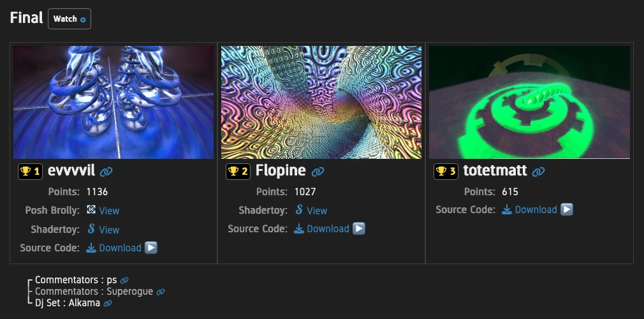
Task: Click the link icon next to commentator ps
Action: pyautogui.click(x=124, y=280)
